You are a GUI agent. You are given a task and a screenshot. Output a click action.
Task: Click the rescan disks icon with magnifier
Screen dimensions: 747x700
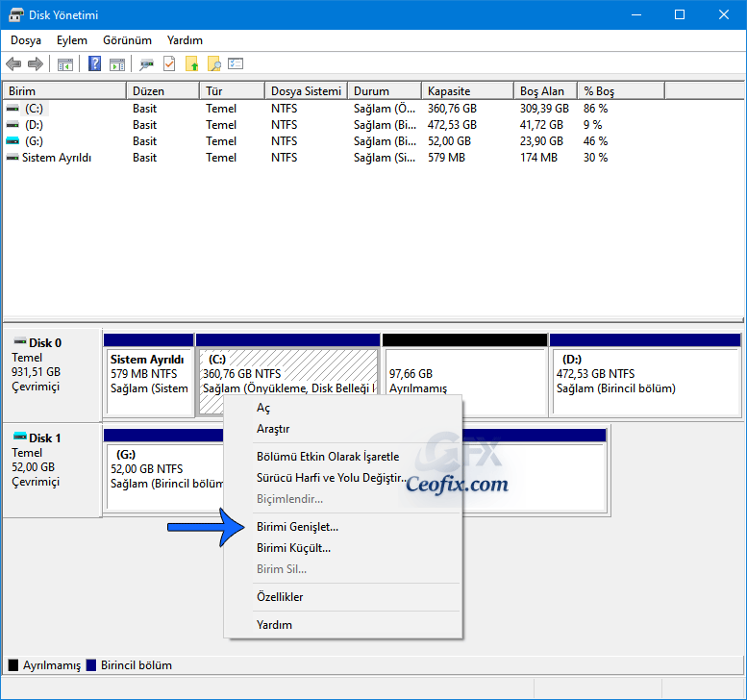click(x=147, y=63)
